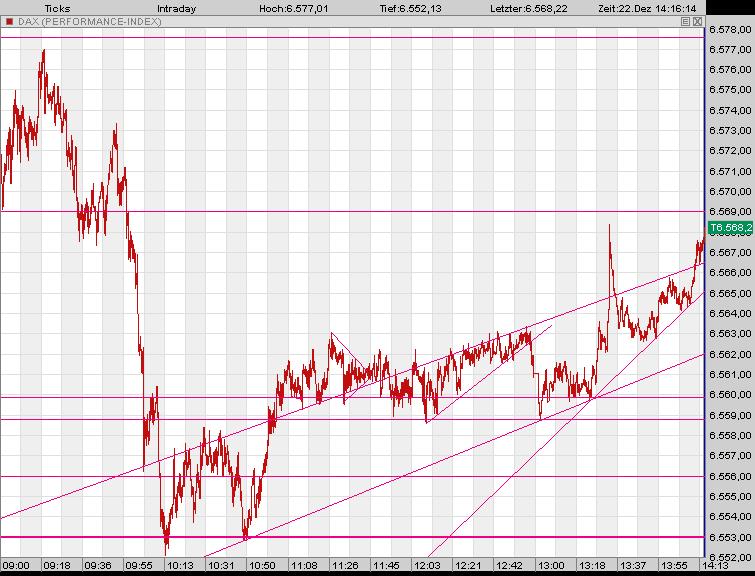Click the 6.576,00 price axis label
This screenshot has height=576, width=755.
pos(731,70)
